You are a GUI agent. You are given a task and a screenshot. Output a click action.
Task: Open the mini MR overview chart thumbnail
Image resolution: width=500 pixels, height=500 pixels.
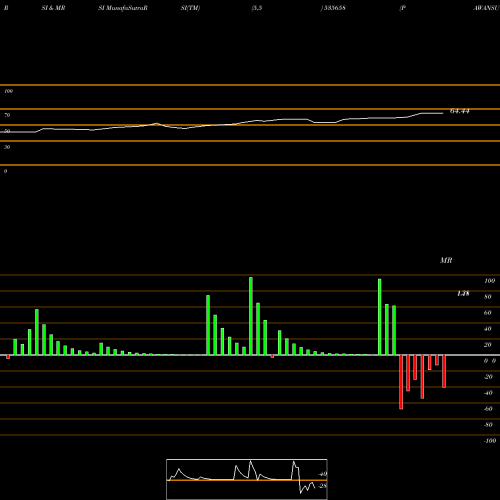coord(247,479)
